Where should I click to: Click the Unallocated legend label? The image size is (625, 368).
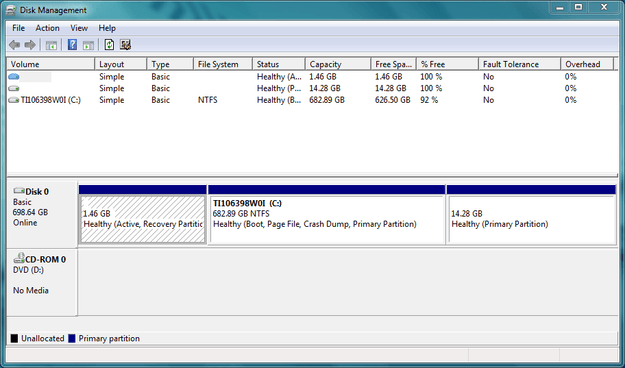(43, 338)
